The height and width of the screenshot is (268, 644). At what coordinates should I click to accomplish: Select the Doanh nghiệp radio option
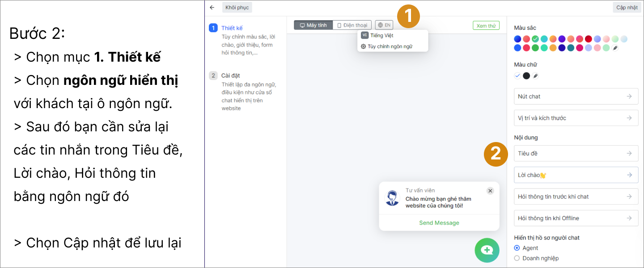tap(517, 258)
